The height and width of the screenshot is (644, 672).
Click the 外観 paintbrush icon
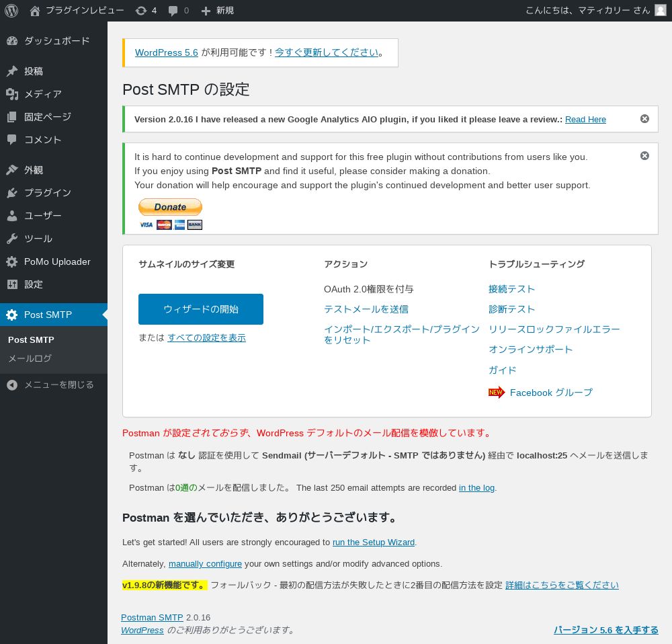(x=12, y=170)
